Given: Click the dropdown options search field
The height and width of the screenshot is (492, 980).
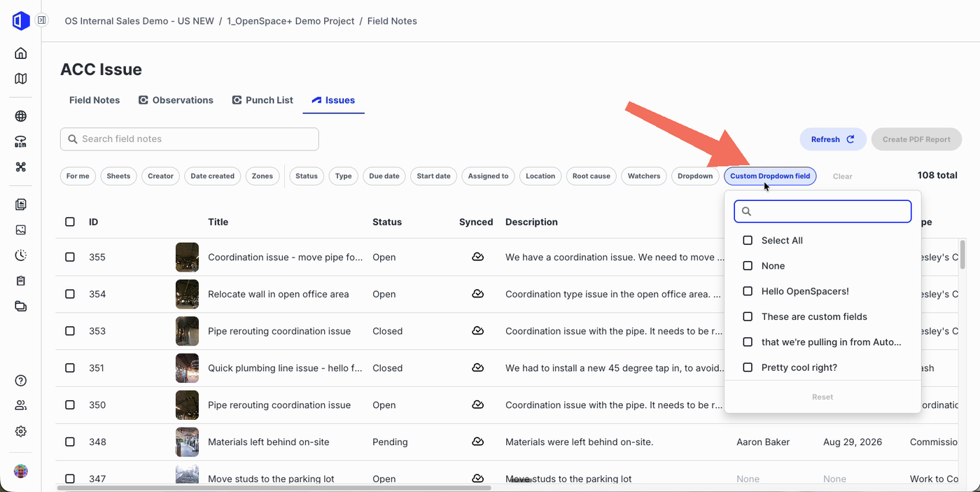Looking at the screenshot, I should pos(822,211).
